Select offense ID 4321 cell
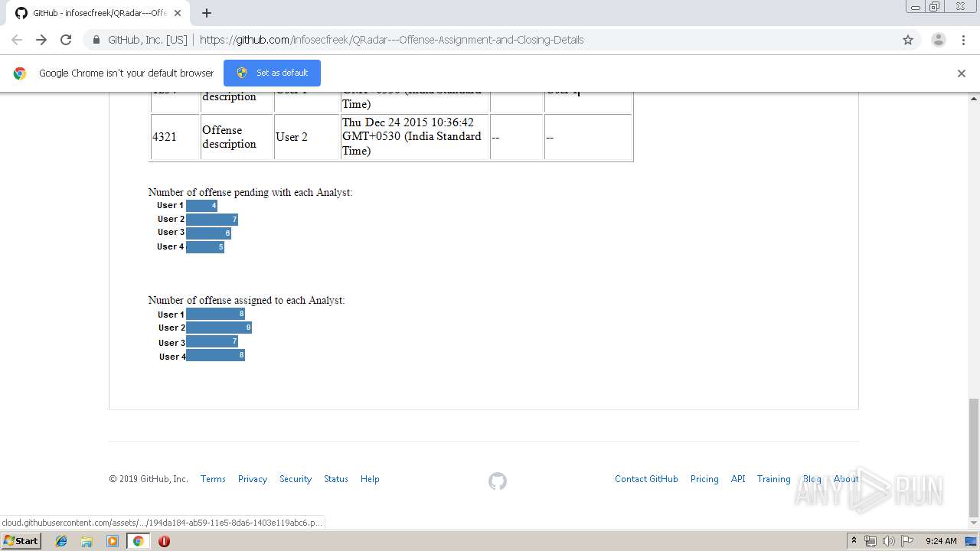This screenshot has width=980, height=551. 175,137
